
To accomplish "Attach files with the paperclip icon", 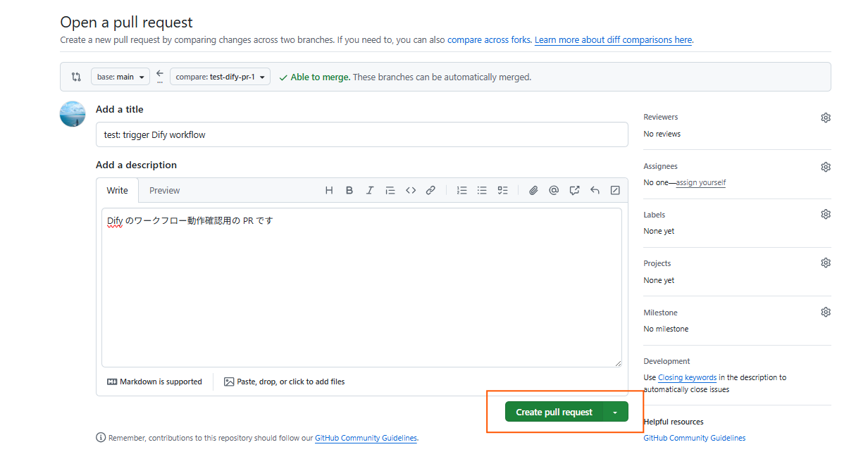I will tap(534, 190).
